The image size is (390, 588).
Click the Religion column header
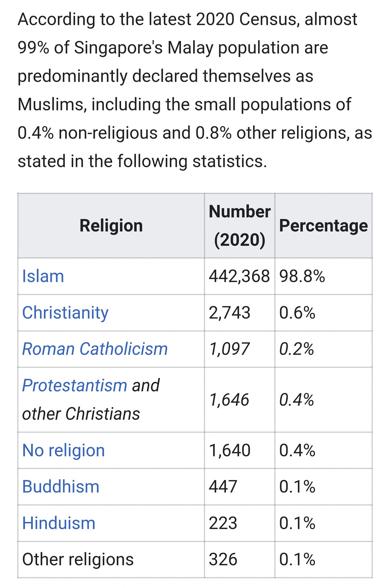click(x=111, y=226)
